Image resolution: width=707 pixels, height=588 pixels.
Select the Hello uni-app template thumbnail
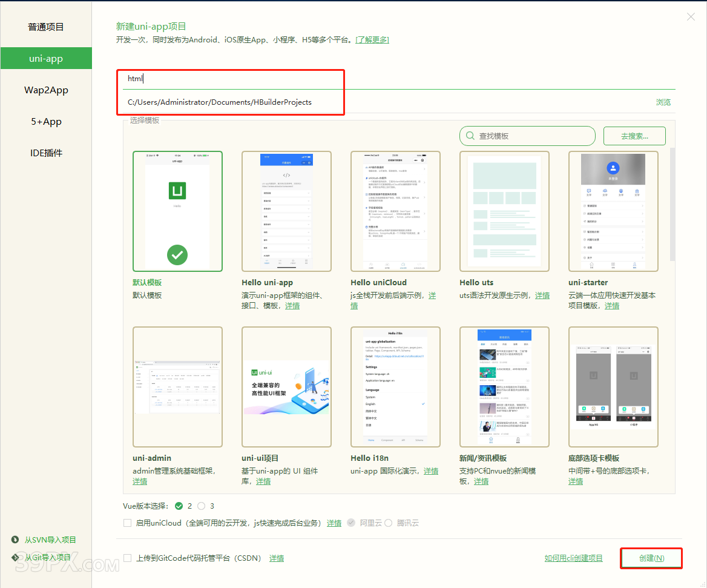pos(286,211)
